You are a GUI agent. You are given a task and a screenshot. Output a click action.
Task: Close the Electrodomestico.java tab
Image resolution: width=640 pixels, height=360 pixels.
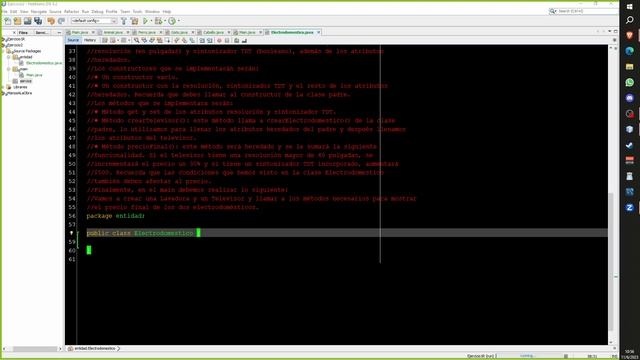(318, 32)
